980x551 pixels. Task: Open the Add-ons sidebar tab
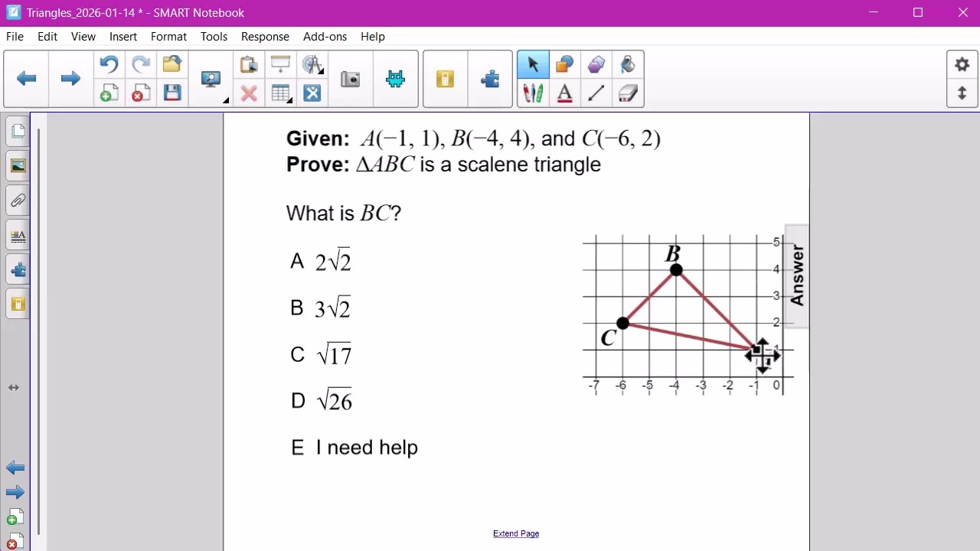coord(18,270)
